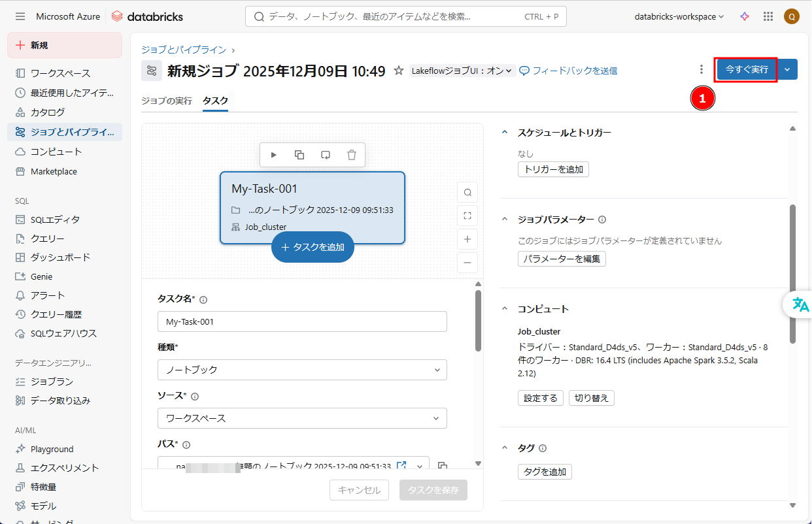Click the ジョブとパイプライン breadcrumb link
The image size is (812, 524).
coord(184,50)
